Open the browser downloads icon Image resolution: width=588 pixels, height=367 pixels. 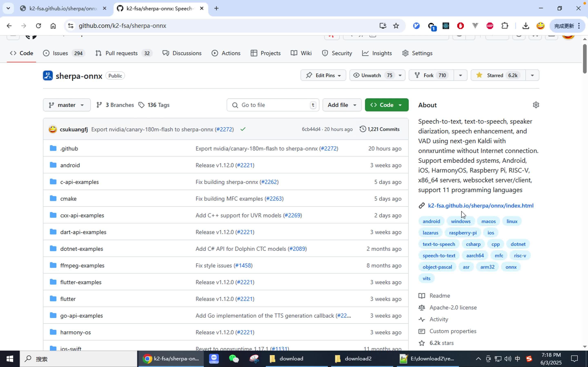pyautogui.click(x=526, y=26)
